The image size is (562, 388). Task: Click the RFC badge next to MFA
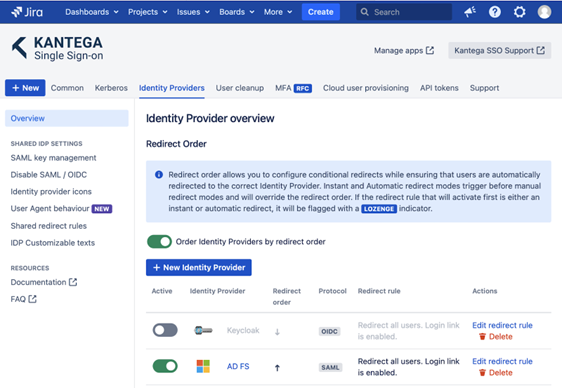[303, 88]
